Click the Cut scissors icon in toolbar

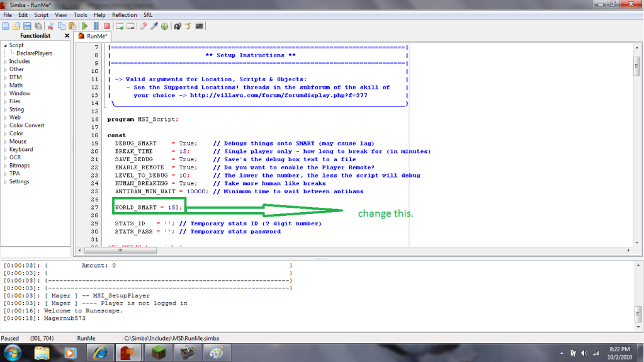(x=51, y=26)
